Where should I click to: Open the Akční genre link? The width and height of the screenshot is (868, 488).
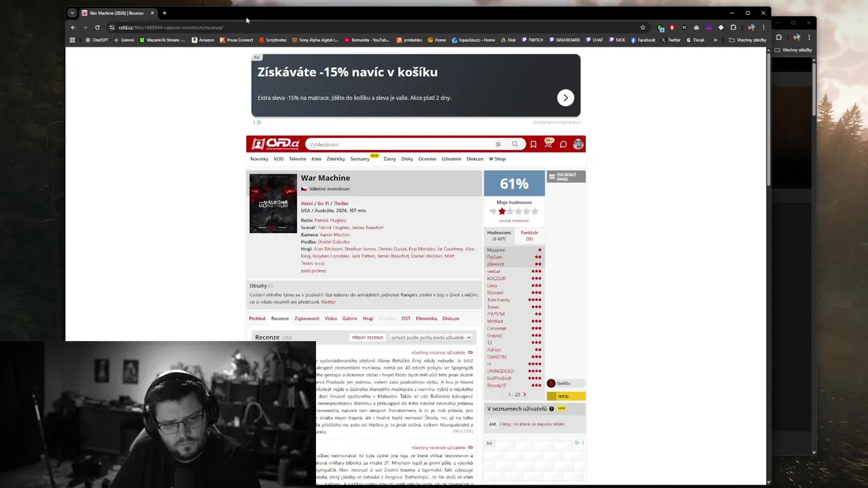tap(307, 203)
